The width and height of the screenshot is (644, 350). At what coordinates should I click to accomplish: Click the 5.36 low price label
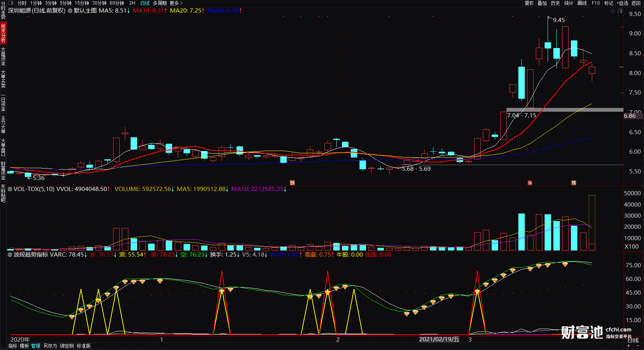coord(38,178)
